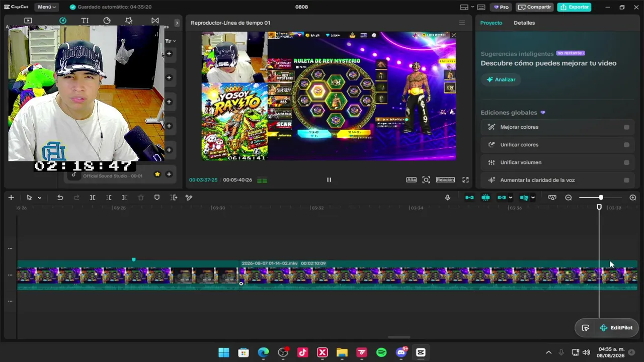
Task: Click the greyed-out Redo arrow
Action: (76, 198)
